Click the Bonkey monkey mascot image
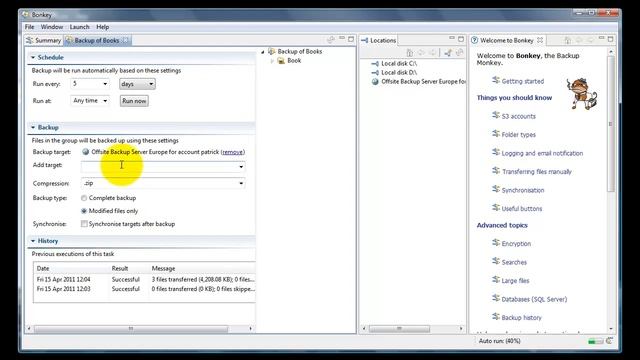This screenshot has height=360, width=640. pyautogui.click(x=582, y=94)
